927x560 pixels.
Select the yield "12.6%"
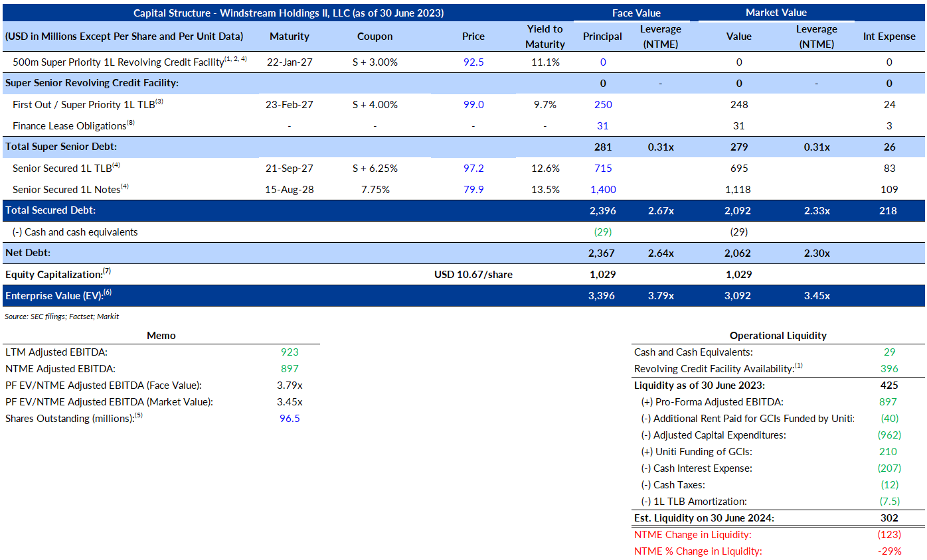[545, 169]
